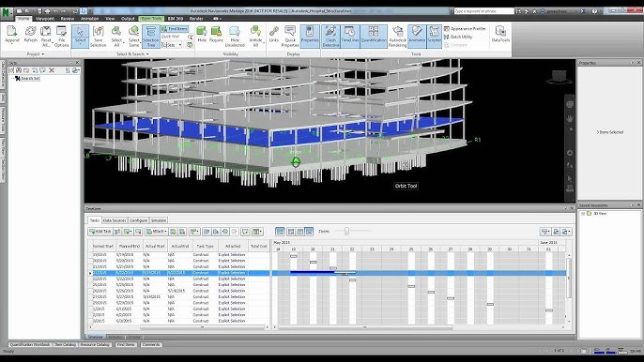The width and height of the screenshot is (644, 362).
Task: Click the Hide Unselected icon
Action: (x=235, y=37)
